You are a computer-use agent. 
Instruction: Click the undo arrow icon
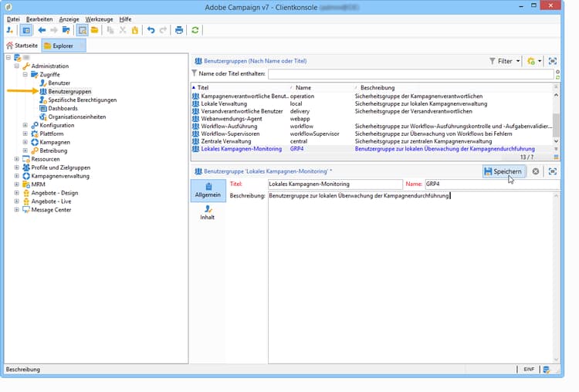[x=151, y=30]
